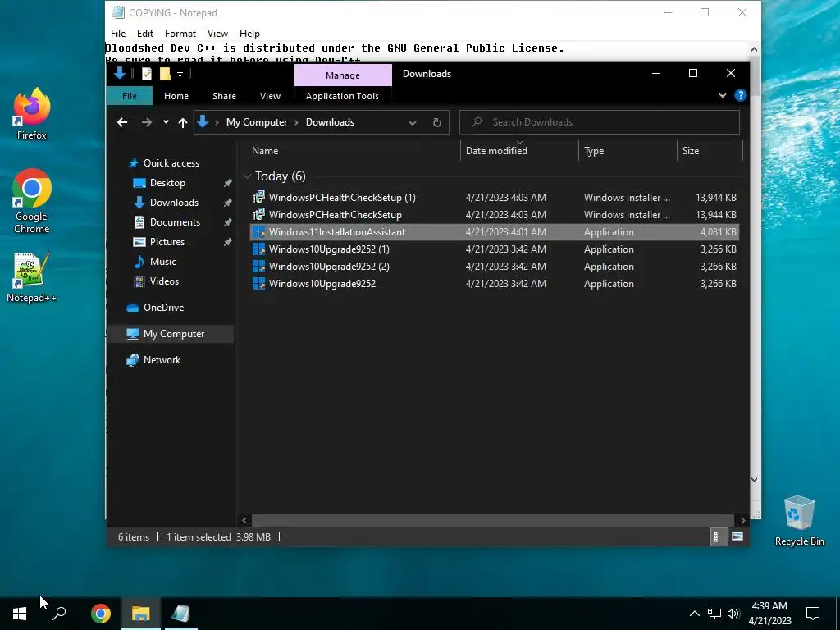This screenshot has width=840, height=630.
Task: Open Explorer Help question mark icon
Action: pyautogui.click(x=741, y=95)
